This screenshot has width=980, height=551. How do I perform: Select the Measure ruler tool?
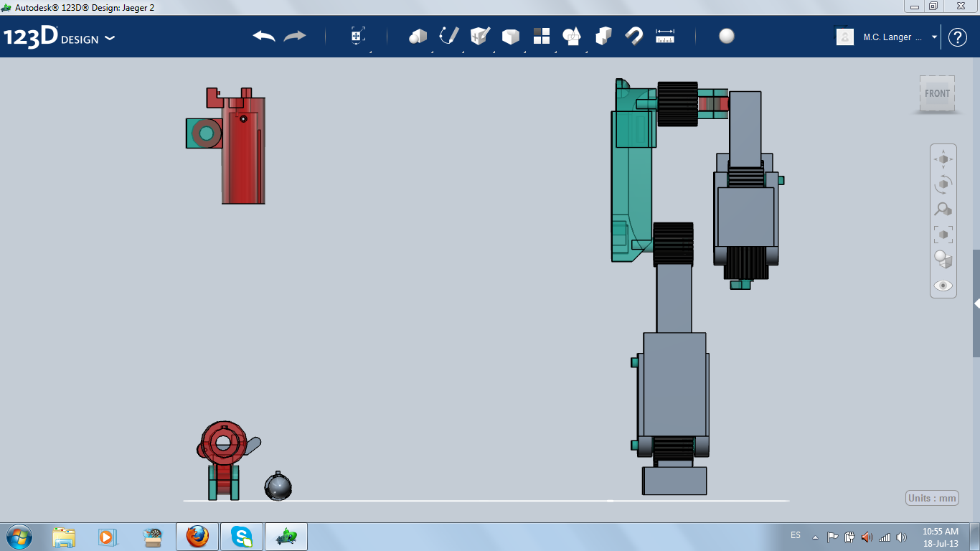pyautogui.click(x=665, y=37)
